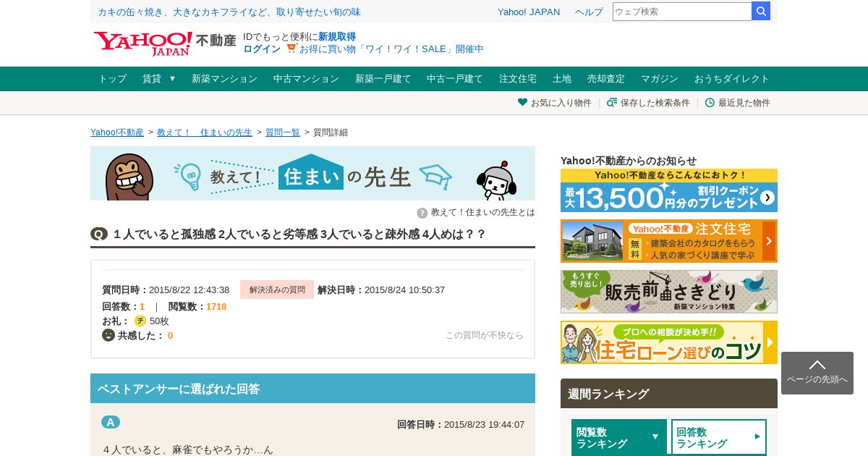The image size is (868, 456).
Task: Open the マガジン menu item
Action: [x=660, y=79]
